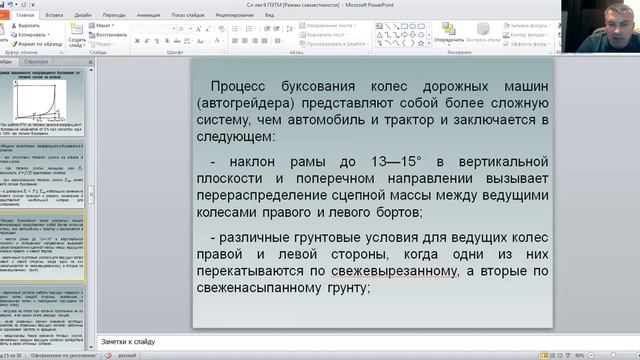Screen dimensions: 640x360
Task: Open the quick access toolbar customize arrow
Action: coord(33,5)
